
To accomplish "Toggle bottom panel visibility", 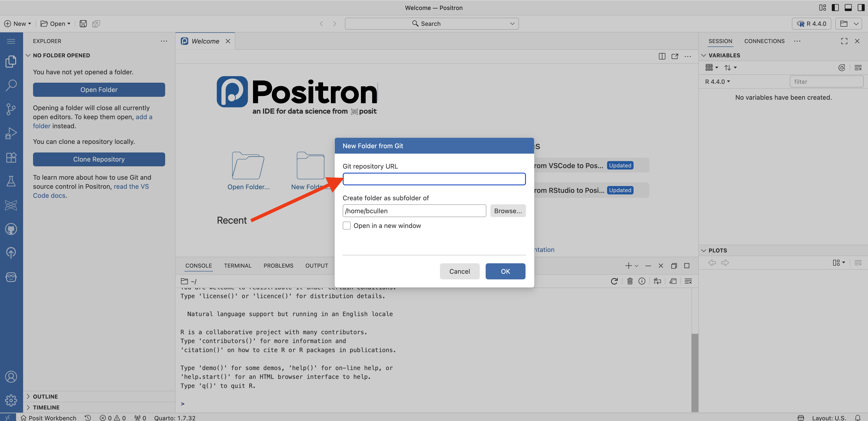I will tap(848, 8).
